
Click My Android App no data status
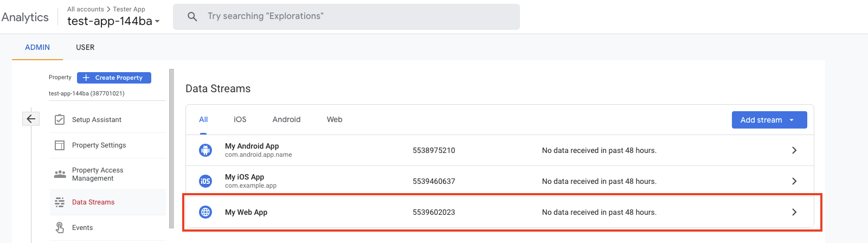(x=599, y=150)
